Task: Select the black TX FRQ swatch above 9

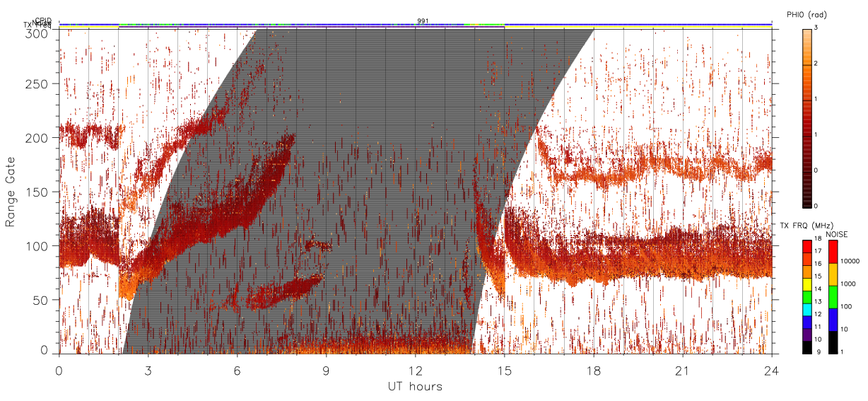Action: tap(807, 347)
